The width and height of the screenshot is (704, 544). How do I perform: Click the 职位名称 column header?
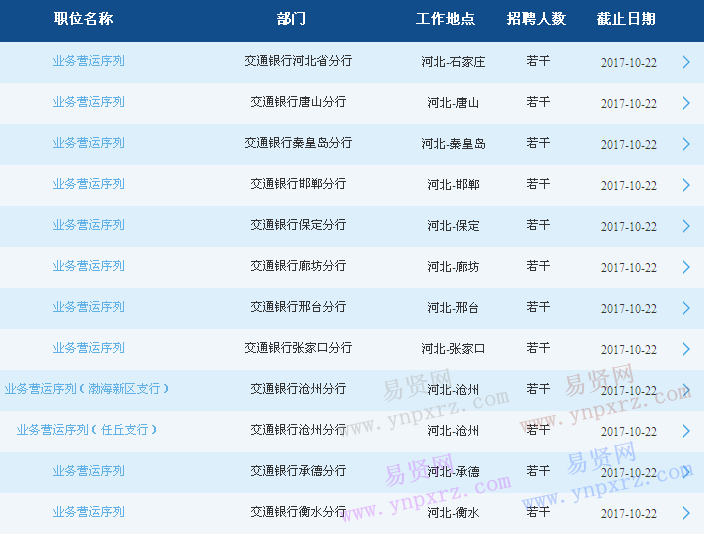tap(84, 20)
